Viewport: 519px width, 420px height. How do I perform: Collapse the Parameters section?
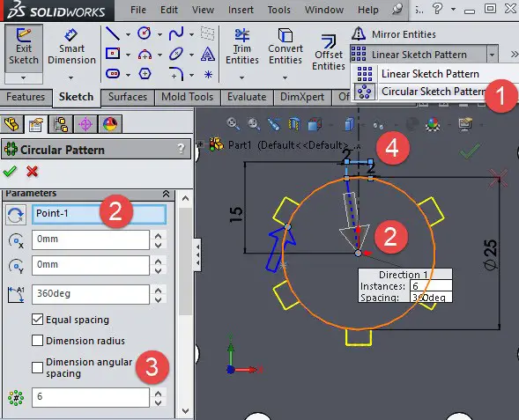[x=166, y=194]
